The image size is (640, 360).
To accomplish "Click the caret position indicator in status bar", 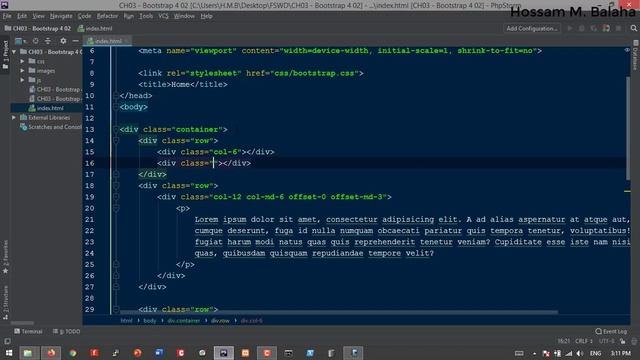I will pos(563,341).
